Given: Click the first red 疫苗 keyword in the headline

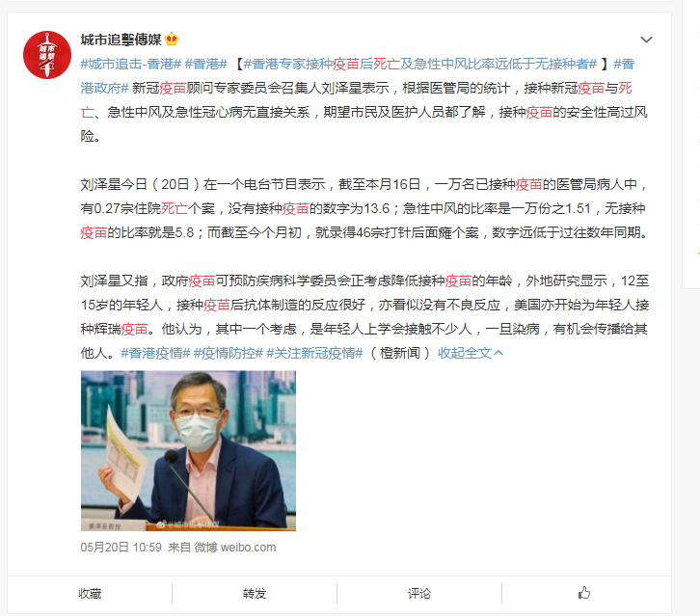Looking at the screenshot, I should [x=346, y=64].
